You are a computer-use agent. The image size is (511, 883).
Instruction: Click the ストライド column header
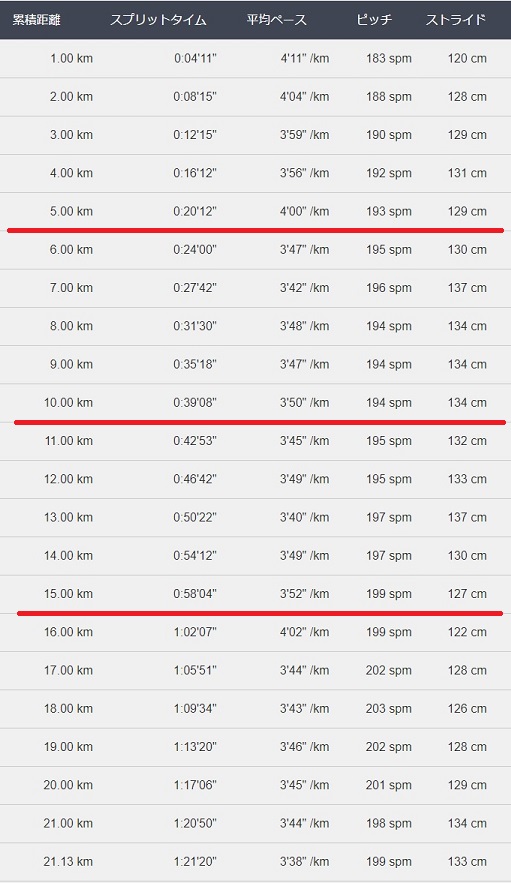(456, 20)
